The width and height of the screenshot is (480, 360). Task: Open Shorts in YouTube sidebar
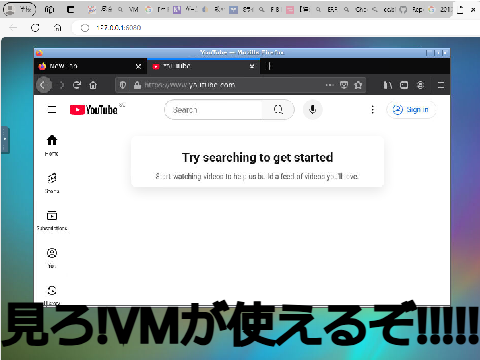(52, 183)
